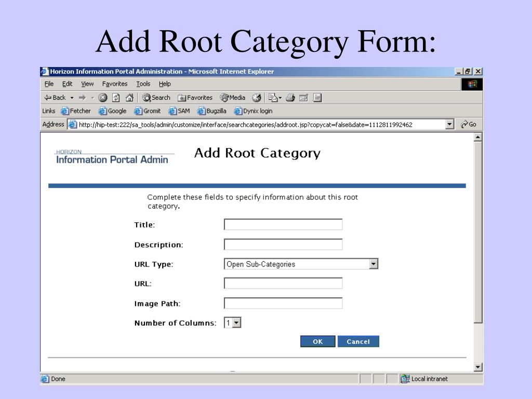Click the Edit page toolbar icon

303,98
